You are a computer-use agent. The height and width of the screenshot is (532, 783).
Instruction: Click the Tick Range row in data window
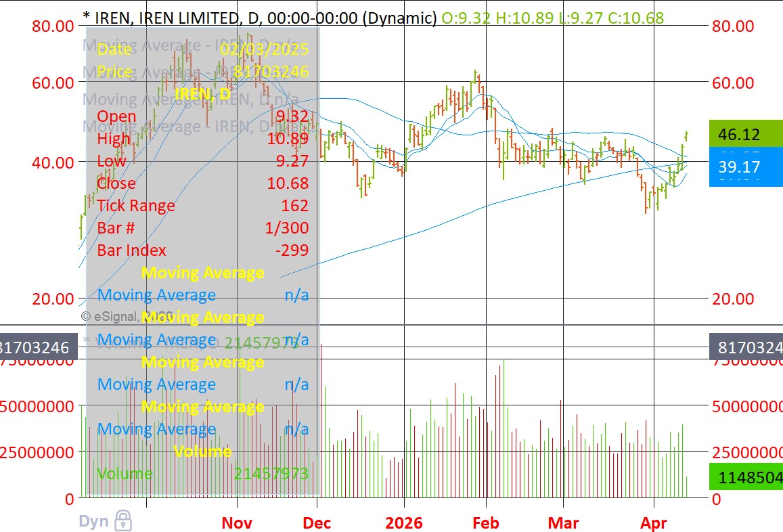(203, 205)
